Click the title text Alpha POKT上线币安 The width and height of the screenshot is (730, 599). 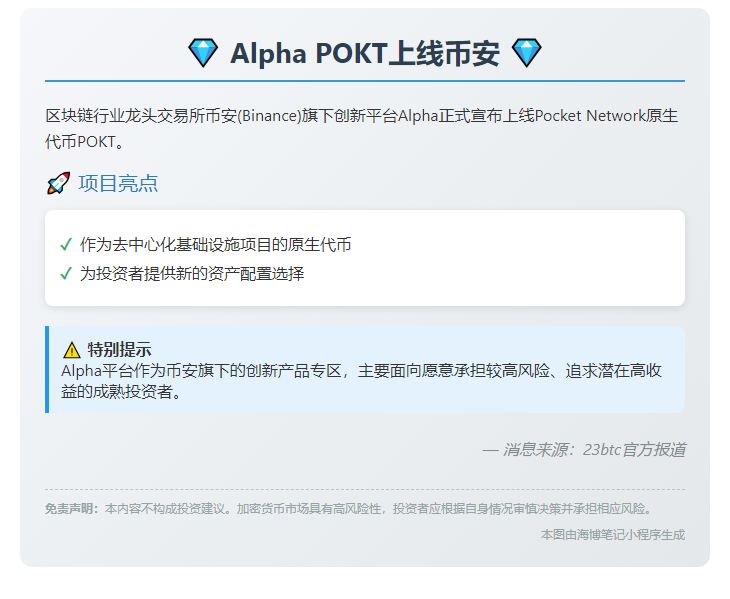(x=365, y=53)
